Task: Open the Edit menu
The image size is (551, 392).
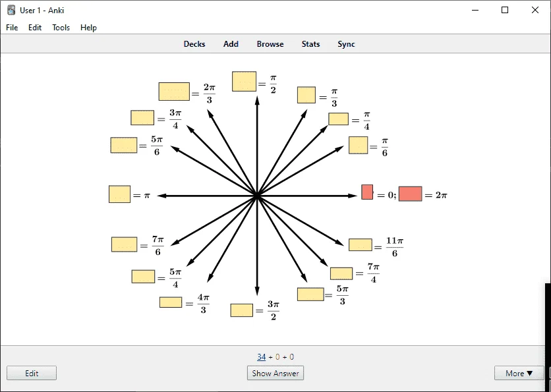Action: [x=35, y=28]
